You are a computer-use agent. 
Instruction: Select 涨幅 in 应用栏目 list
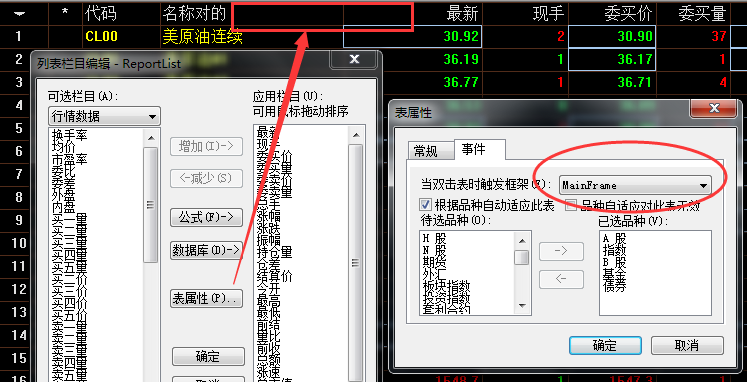[268, 215]
